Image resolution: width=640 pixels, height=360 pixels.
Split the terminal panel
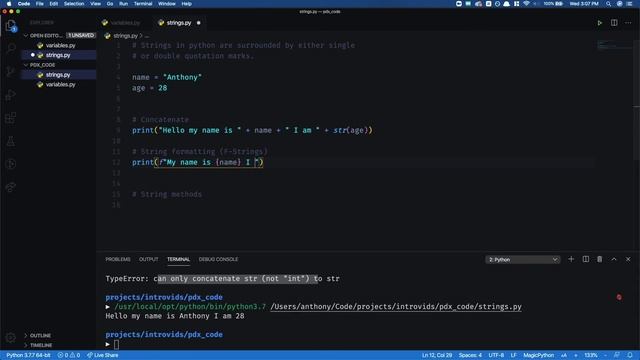point(585,259)
